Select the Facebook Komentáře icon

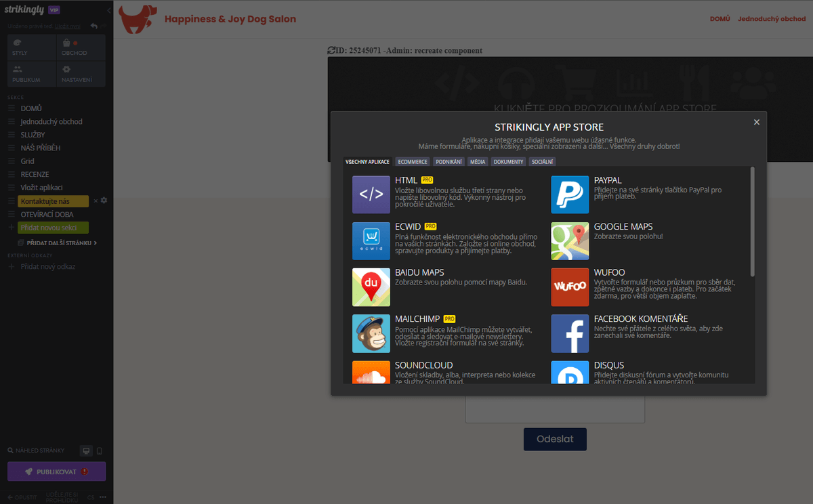tap(570, 333)
